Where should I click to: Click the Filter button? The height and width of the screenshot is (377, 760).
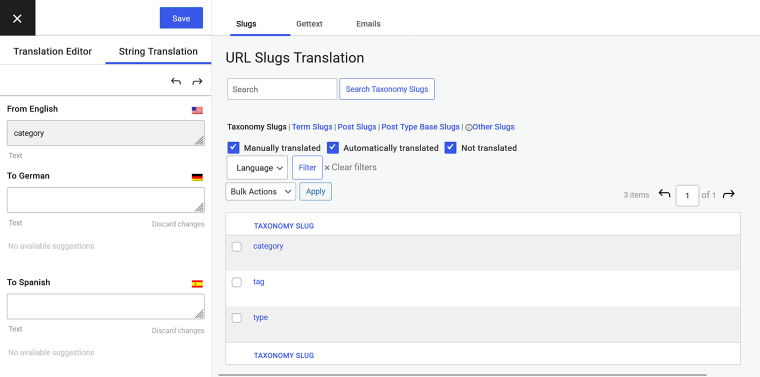pyautogui.click(x=307, y=168)
